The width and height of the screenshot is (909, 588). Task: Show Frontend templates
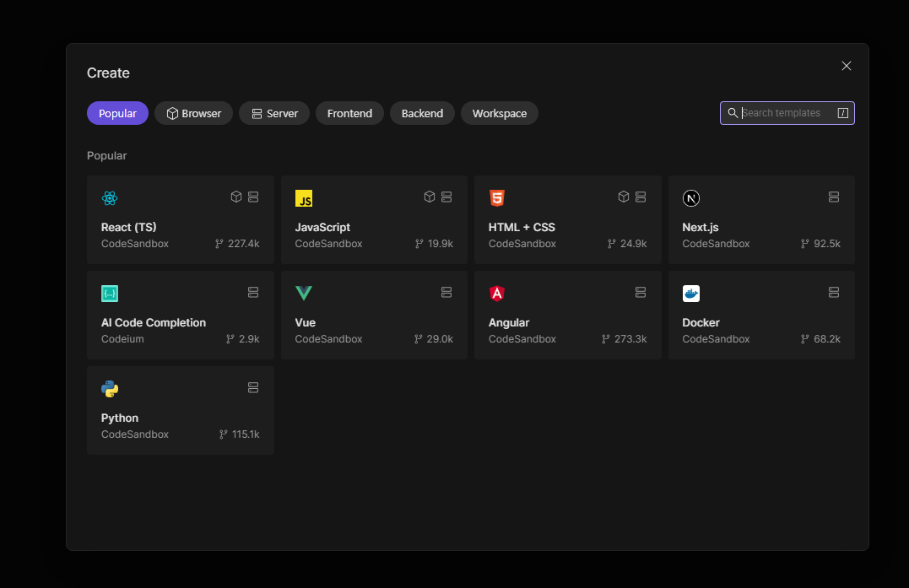point(349,114)
